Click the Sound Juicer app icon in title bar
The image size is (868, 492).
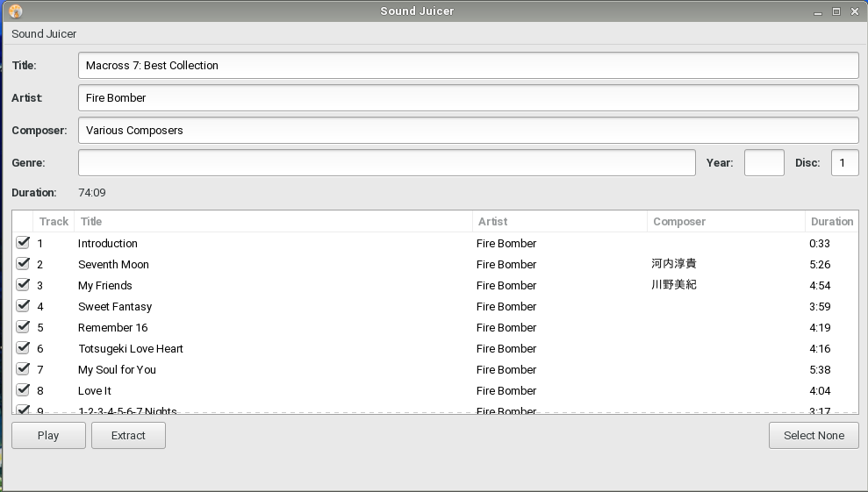[x=15, y=11]
